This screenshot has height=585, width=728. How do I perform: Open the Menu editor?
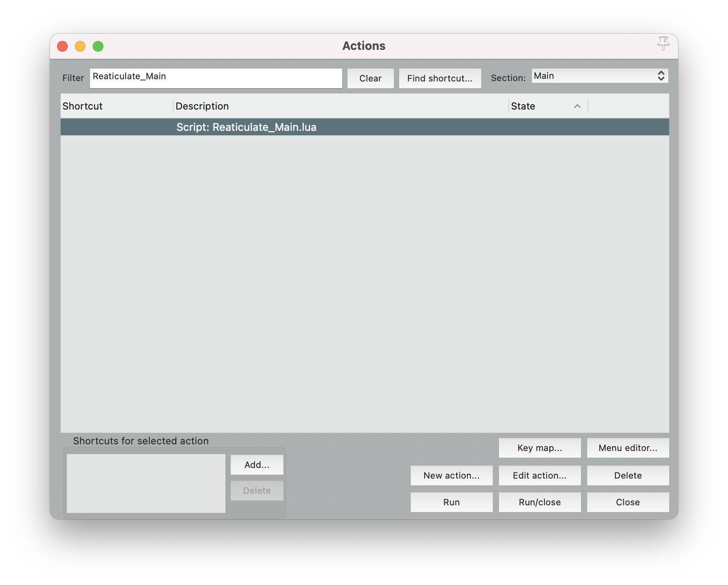(x=628, y=448)
